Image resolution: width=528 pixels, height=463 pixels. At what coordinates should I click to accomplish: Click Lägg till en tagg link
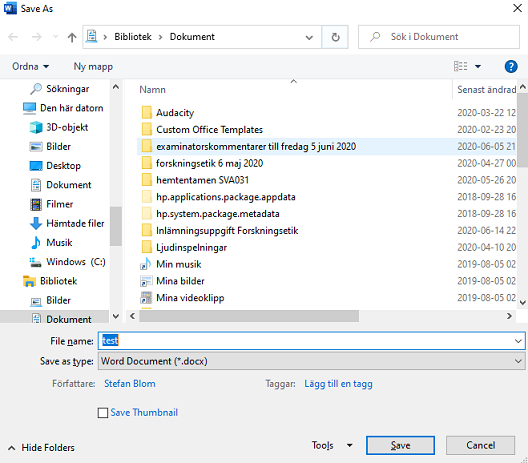click(338, 384)
